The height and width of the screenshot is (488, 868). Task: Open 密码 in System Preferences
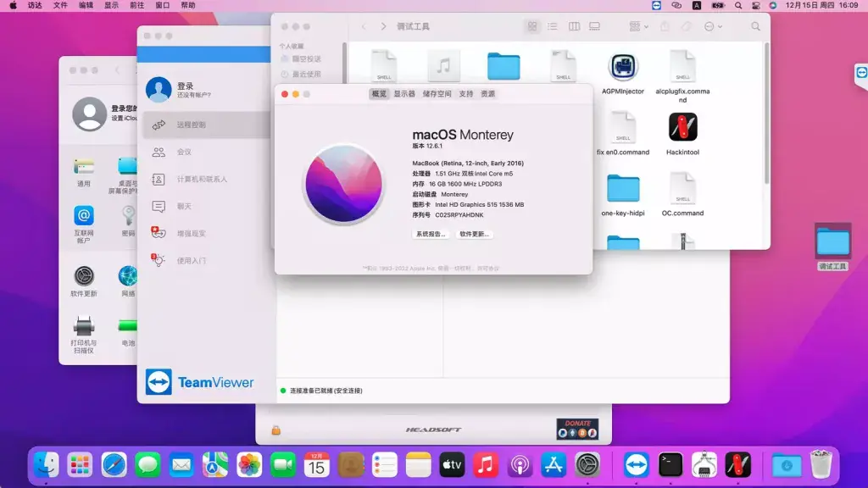(x=128, y=221)
